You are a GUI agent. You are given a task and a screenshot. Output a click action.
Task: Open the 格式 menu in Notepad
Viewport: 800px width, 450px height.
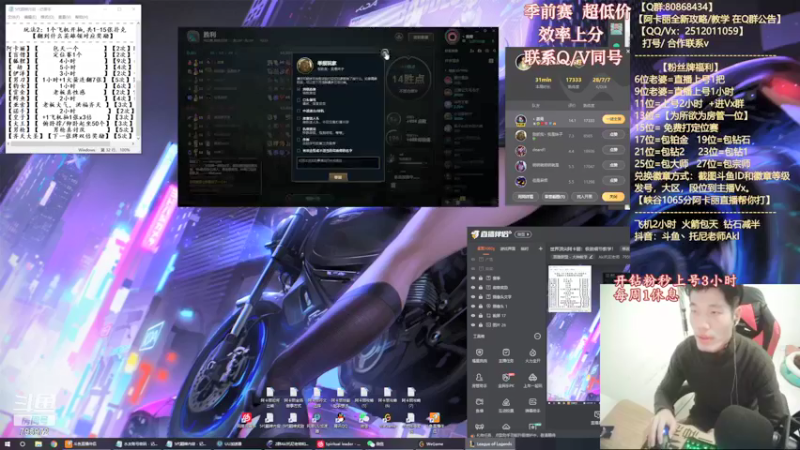pos(47,17)
